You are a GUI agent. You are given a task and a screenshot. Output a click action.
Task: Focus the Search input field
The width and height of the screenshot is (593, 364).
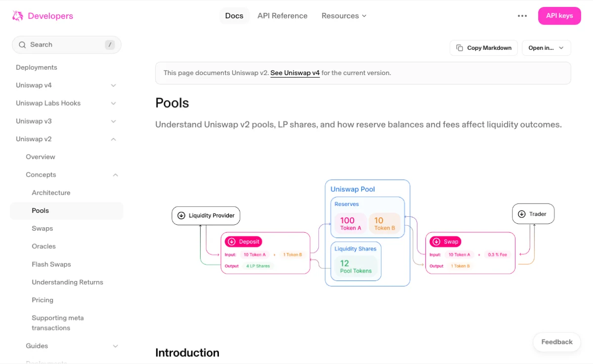[x=67, y=44]
